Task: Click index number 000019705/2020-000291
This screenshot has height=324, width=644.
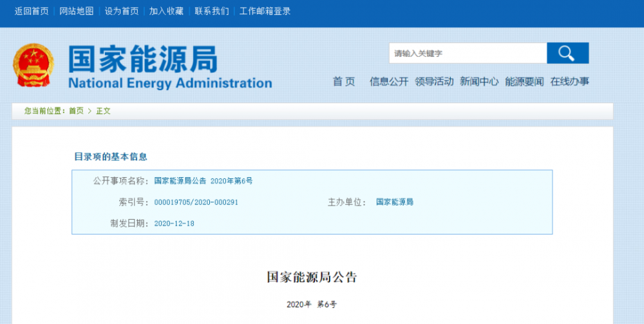Action: [196, 202]
